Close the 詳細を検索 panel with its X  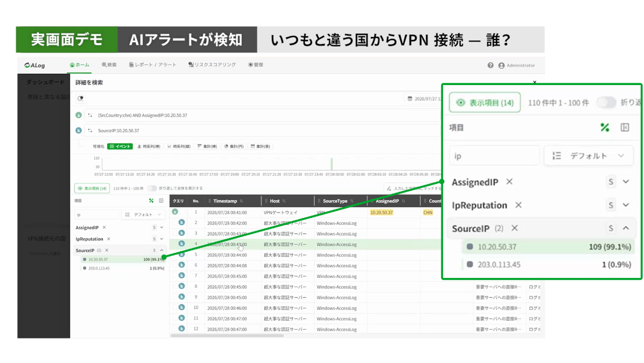pos(534,82)
